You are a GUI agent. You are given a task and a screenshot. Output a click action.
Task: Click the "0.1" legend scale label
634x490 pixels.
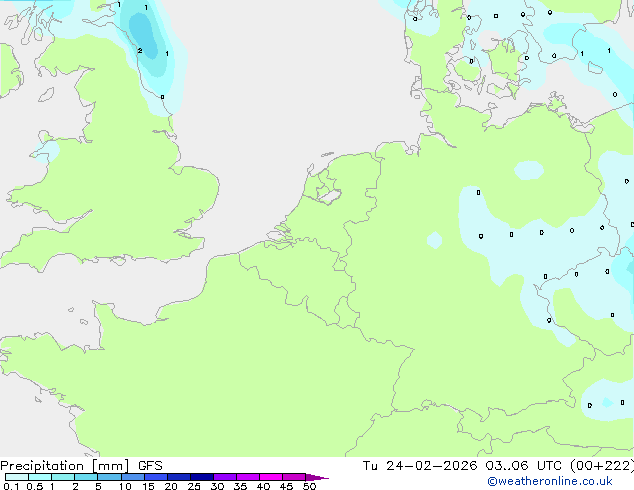click(11, 486)
